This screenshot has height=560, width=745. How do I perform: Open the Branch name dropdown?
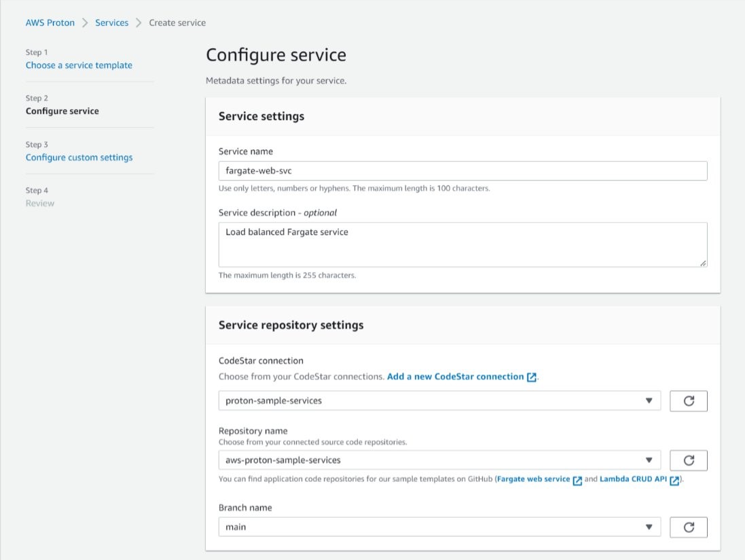pyautogui.click(x=439, y=527)
